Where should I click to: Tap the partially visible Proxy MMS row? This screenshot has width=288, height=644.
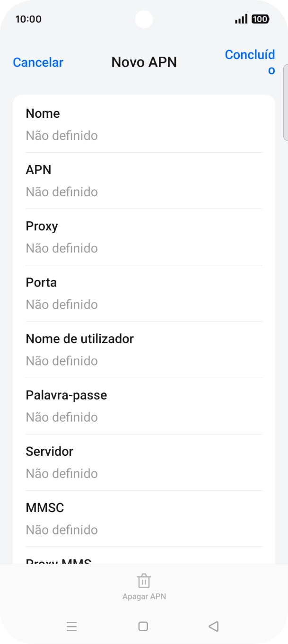click(144, 559)
